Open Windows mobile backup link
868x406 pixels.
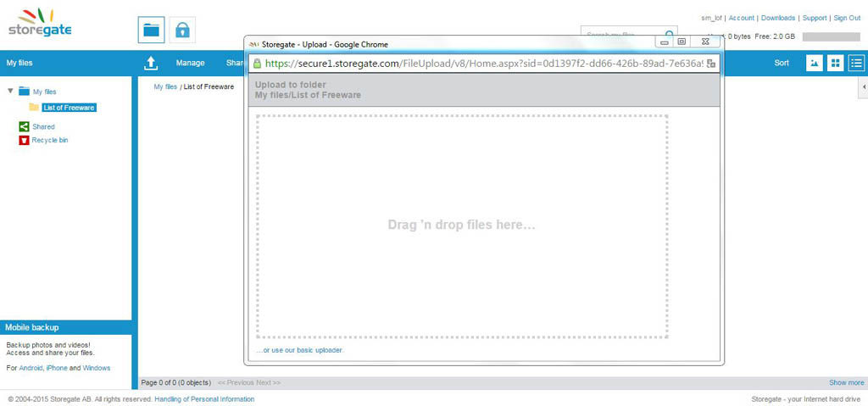pyautogui.click(x=97, y=368)
